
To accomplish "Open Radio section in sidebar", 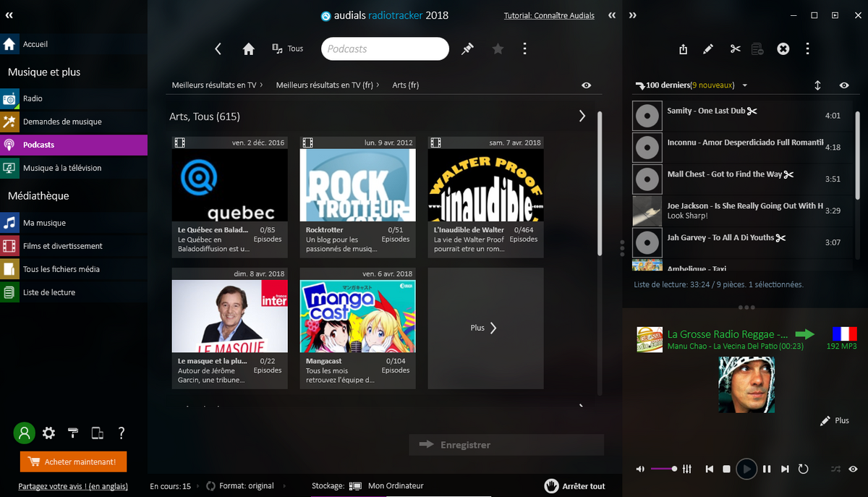I will 74,98.
